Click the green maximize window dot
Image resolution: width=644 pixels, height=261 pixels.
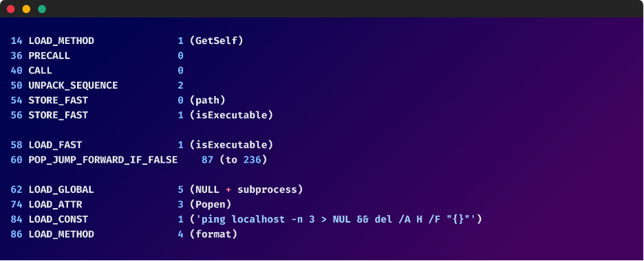pyautogui.click(x=42, y=9)
